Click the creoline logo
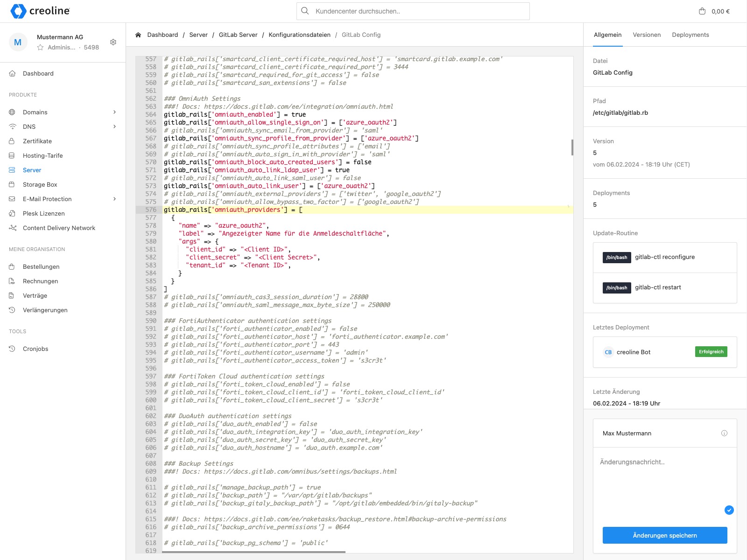This screenshot has width=747, height=560. coord(40,11)
